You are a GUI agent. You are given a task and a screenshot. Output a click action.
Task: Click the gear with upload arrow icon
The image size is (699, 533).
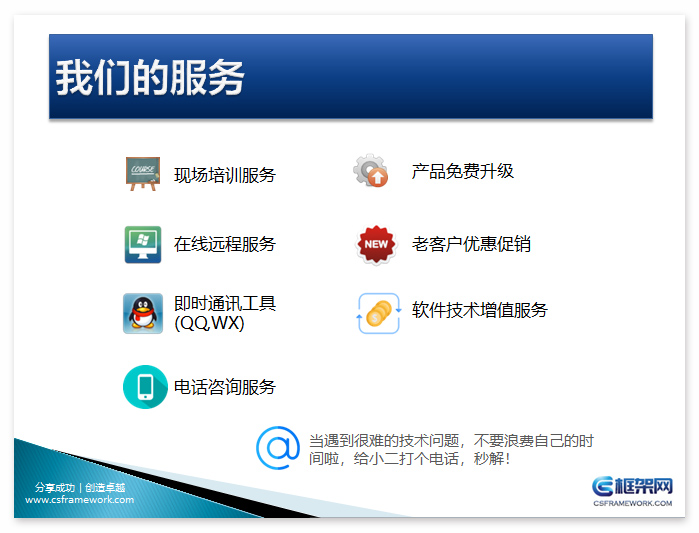370,172
